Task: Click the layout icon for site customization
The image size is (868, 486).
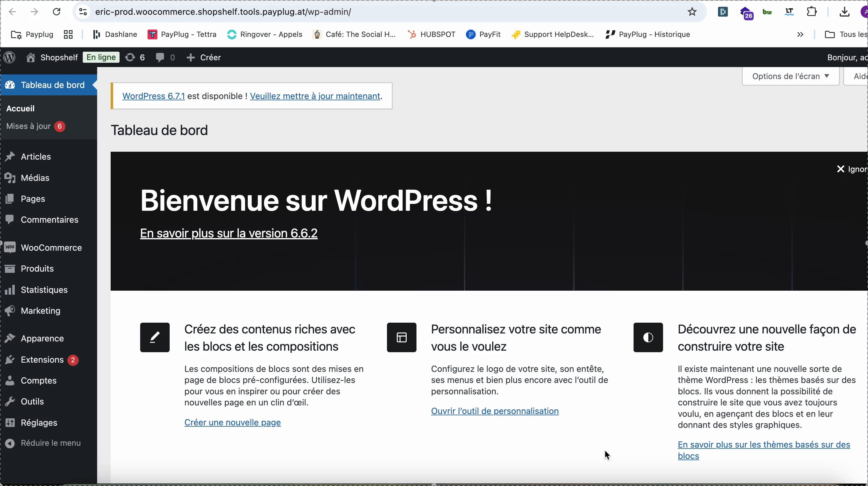Action: (402, 337)
